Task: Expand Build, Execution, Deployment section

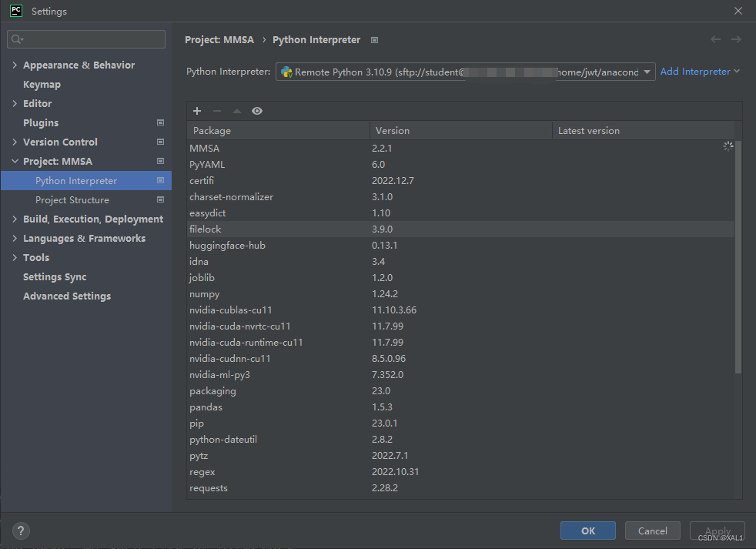Action: pos(15,219)
